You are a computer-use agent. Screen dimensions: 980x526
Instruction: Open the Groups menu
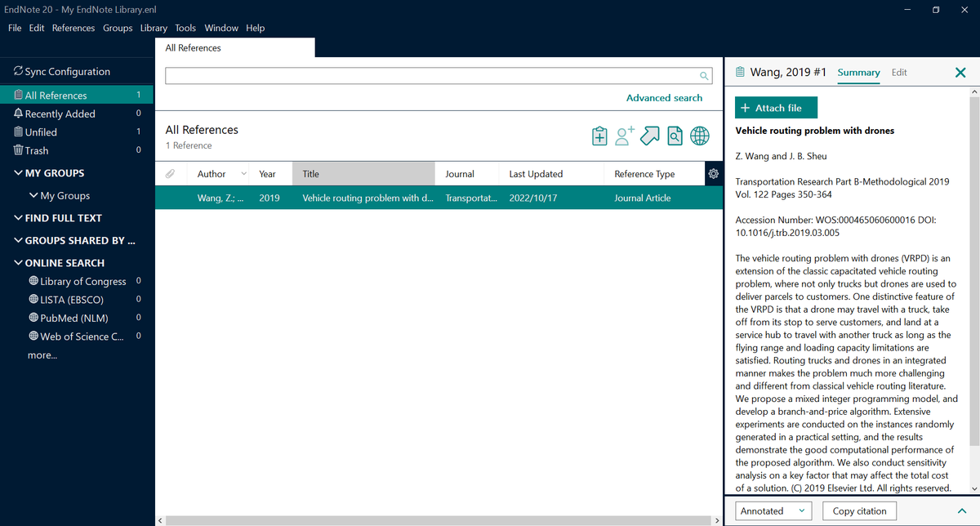pos(118,28)
